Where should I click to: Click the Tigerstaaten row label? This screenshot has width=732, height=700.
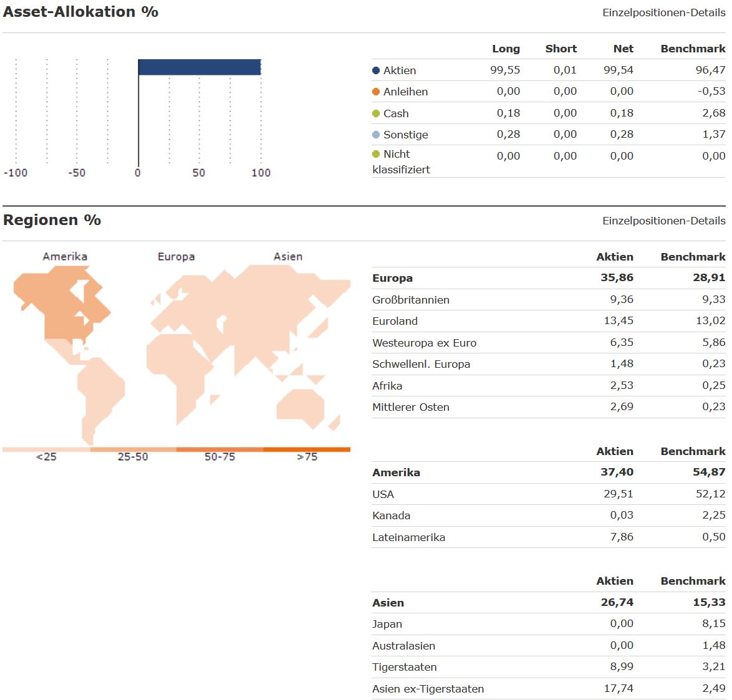pyautogui.click(x=404, y=667)
